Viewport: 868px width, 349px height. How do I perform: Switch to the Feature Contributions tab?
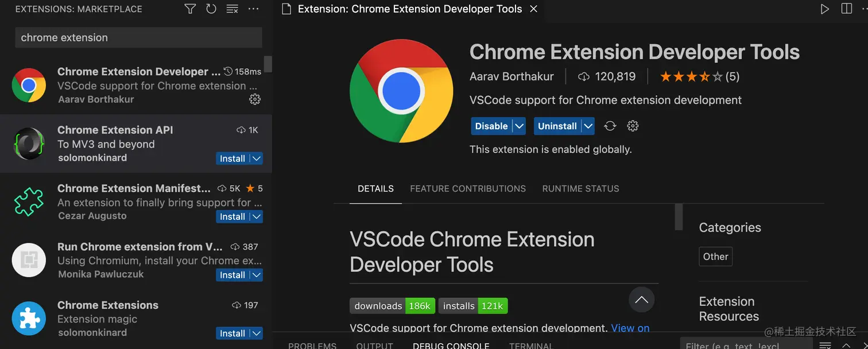click(x=467, y=189)
